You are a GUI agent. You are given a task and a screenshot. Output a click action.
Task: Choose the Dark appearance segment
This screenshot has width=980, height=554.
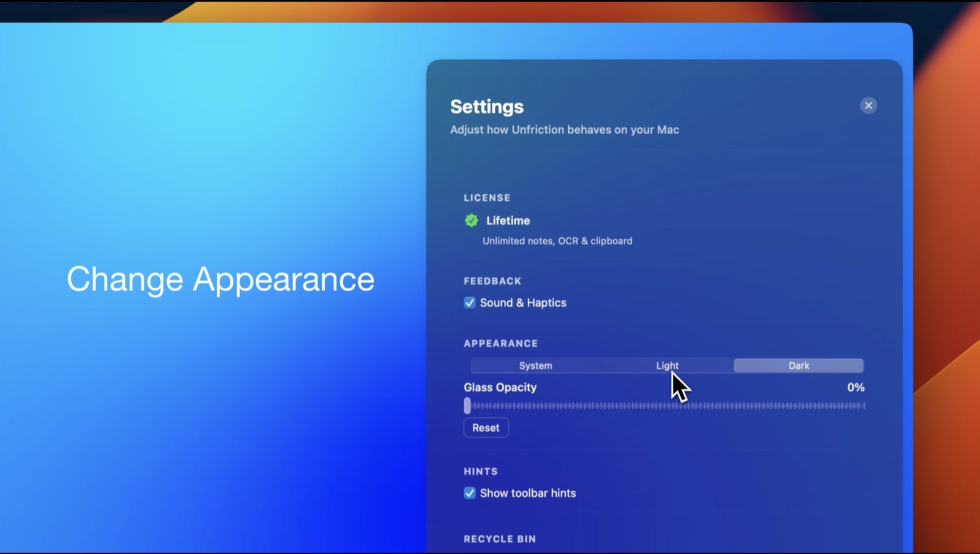799,366
